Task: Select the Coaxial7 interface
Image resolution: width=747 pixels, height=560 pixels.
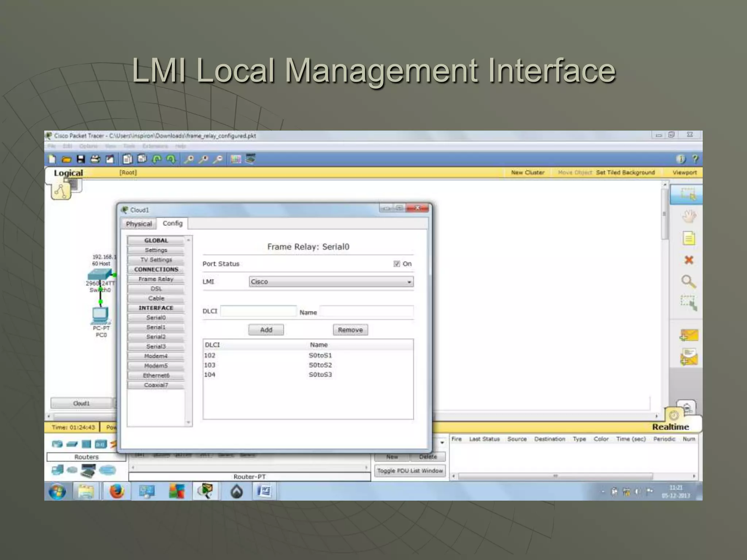Action: click(156, 385)
